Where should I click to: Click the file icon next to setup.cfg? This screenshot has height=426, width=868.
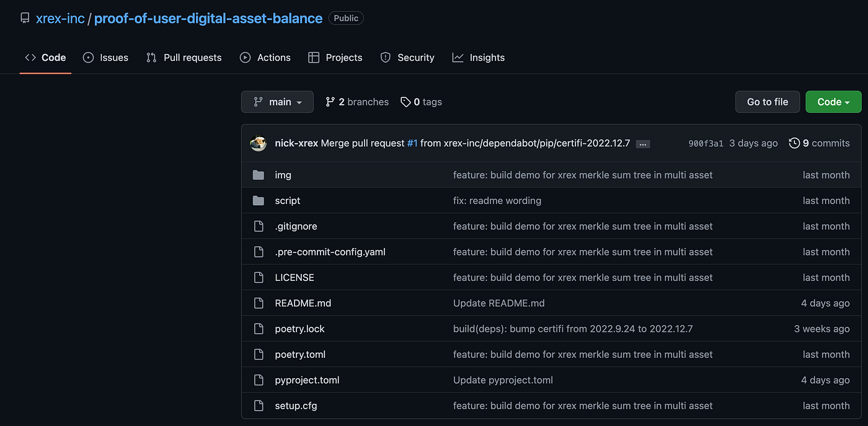coord(259,406)
